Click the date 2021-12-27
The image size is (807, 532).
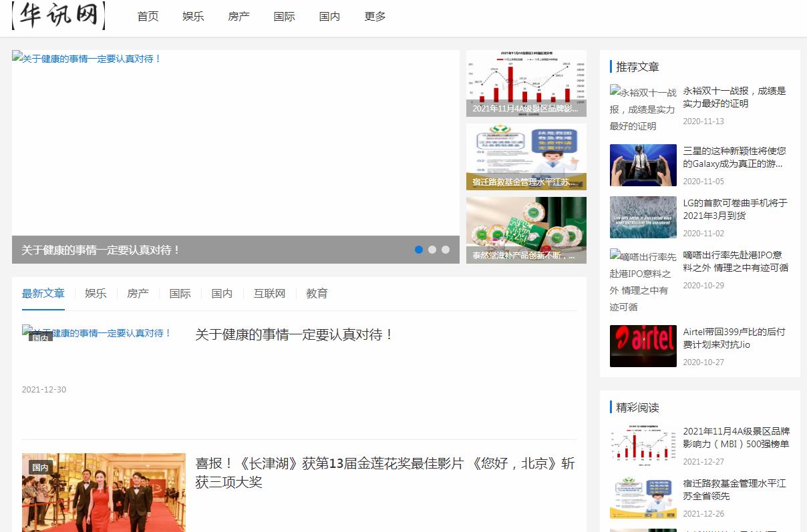(703, 462)
